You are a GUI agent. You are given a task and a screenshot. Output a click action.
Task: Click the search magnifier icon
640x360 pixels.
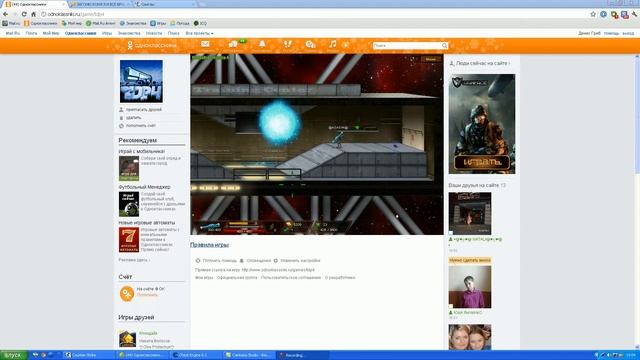pos(444,46)
